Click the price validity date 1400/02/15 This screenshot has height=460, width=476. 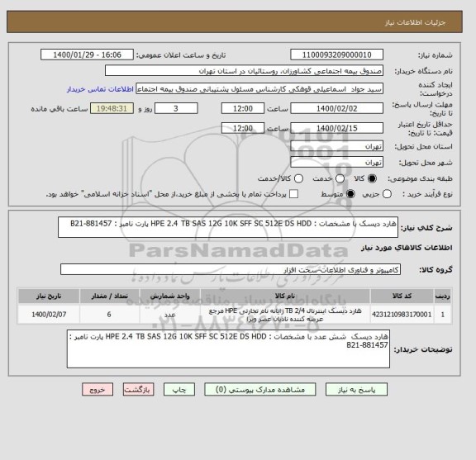336,128
